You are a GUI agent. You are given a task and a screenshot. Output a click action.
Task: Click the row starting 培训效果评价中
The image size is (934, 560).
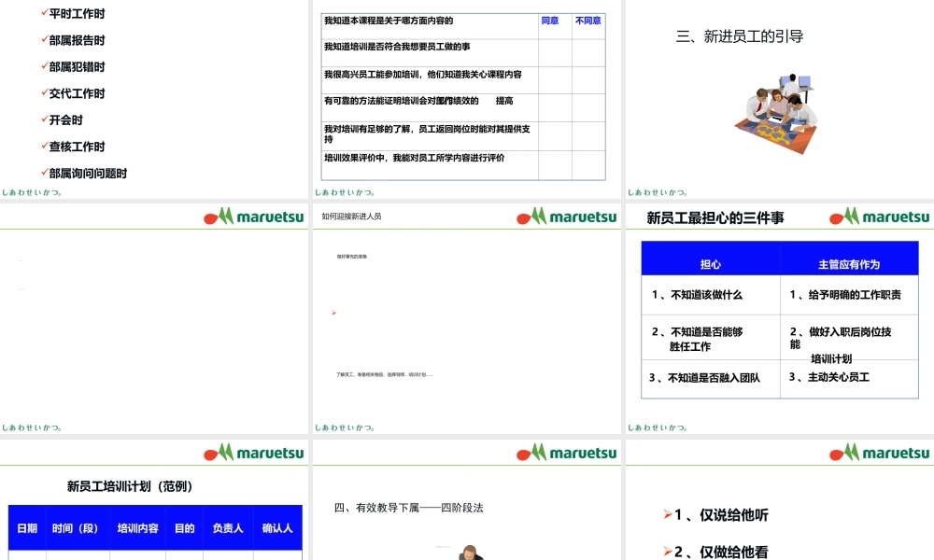tap(463, 165)
